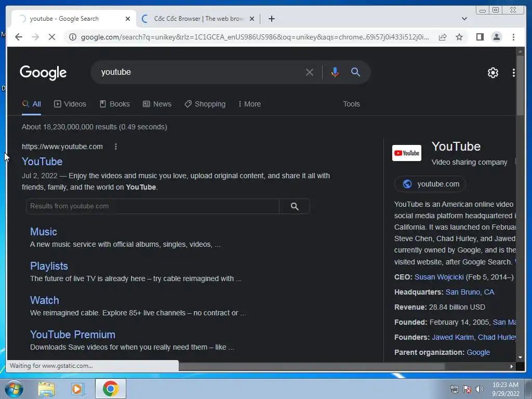532x399 pixels.
Task: Click the address bar URL
Action: (255, 37)
